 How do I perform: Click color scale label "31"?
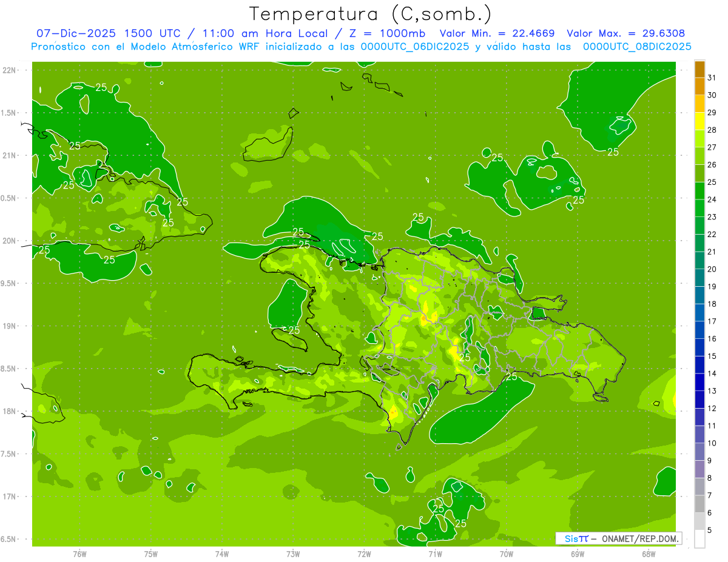pyautogui.click(x=712, y=78)
